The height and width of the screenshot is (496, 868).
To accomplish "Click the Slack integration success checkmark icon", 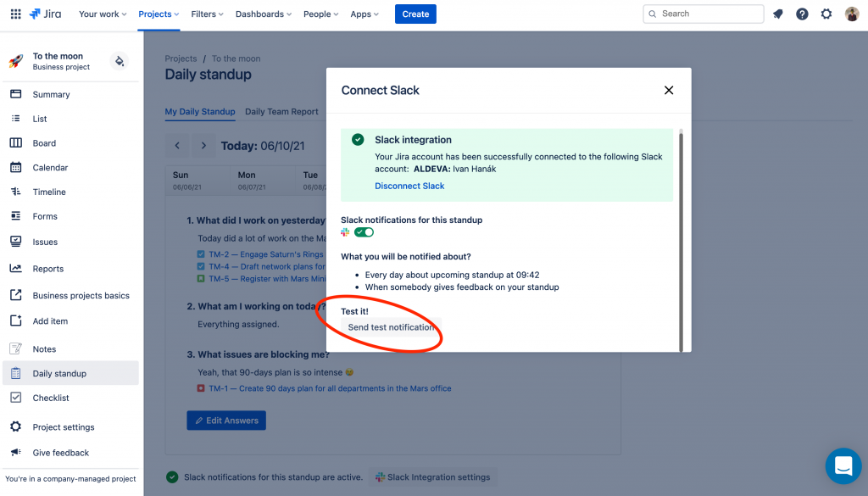I will [x=358, y=140].
